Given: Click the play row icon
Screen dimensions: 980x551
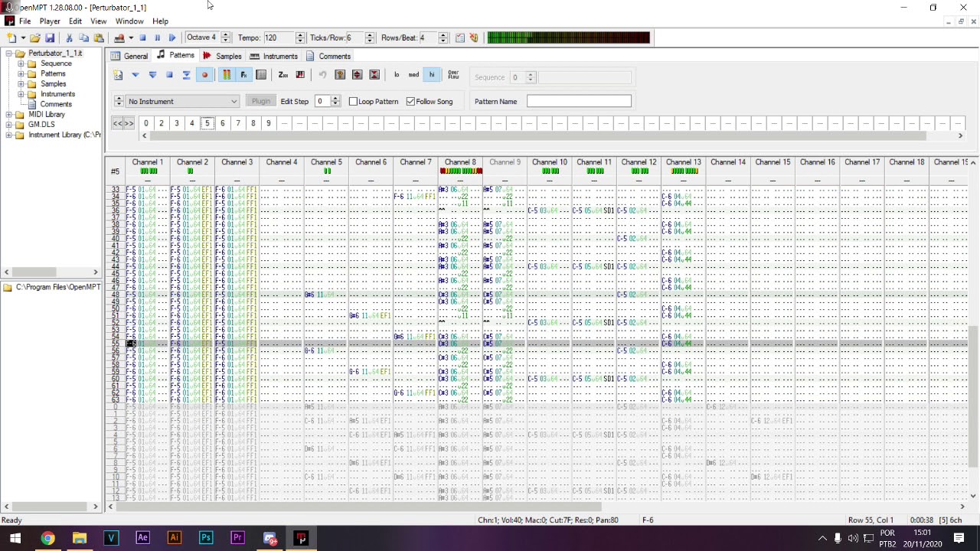Looking at the screenshot, I should click(x=186, y=75).
